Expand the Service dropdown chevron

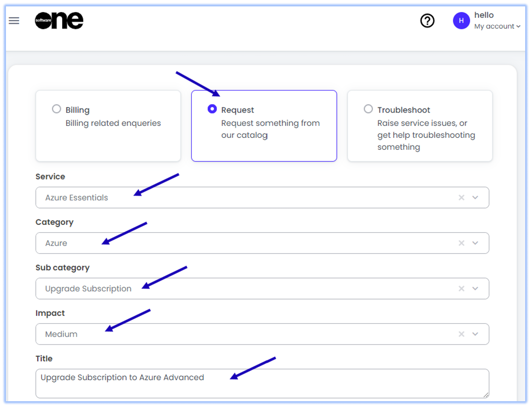click(x=475, y=198)
